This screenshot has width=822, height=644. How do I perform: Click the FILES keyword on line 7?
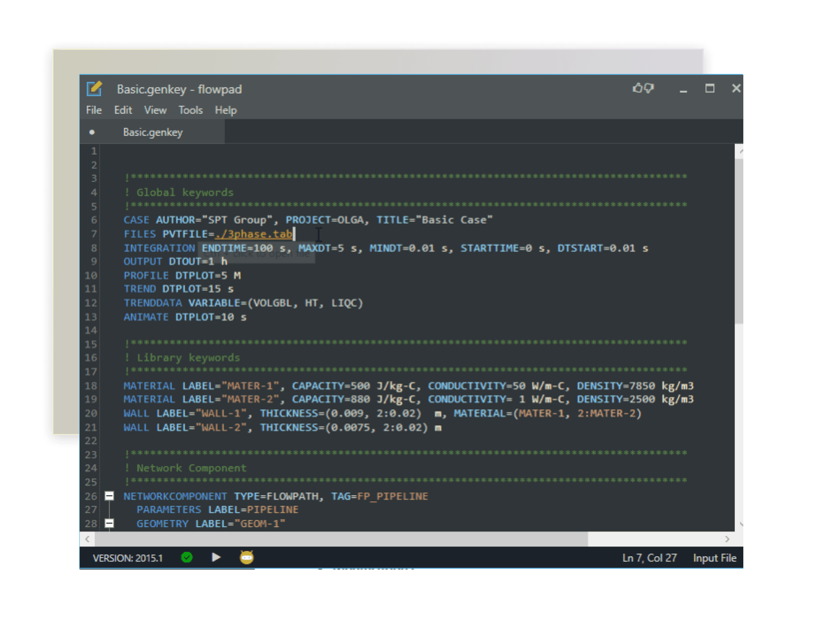pos(139,234)
